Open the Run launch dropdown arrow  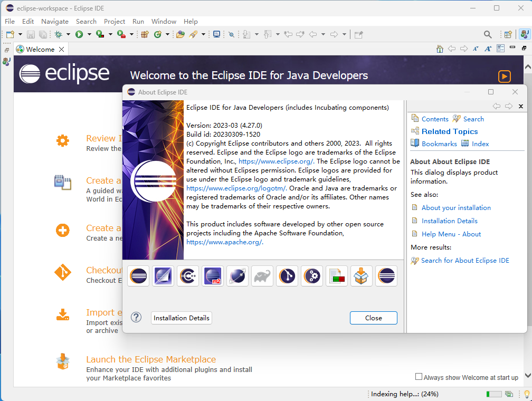[89, 34]
